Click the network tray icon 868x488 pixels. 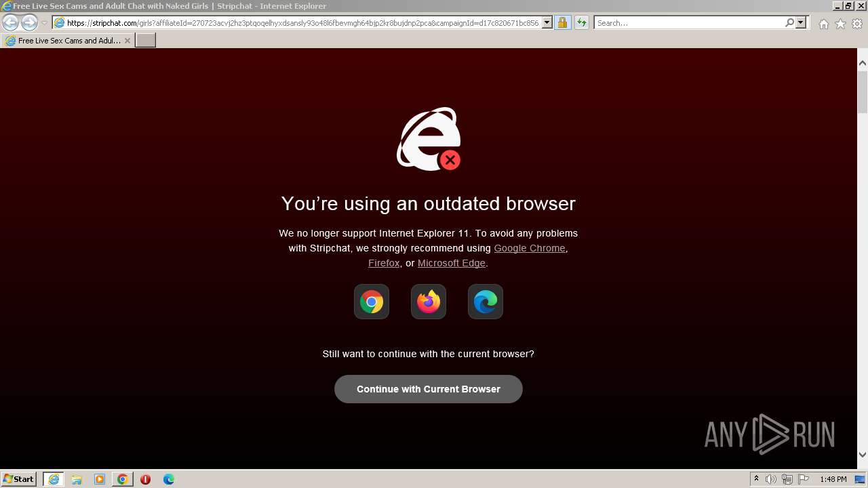(787, 479)
